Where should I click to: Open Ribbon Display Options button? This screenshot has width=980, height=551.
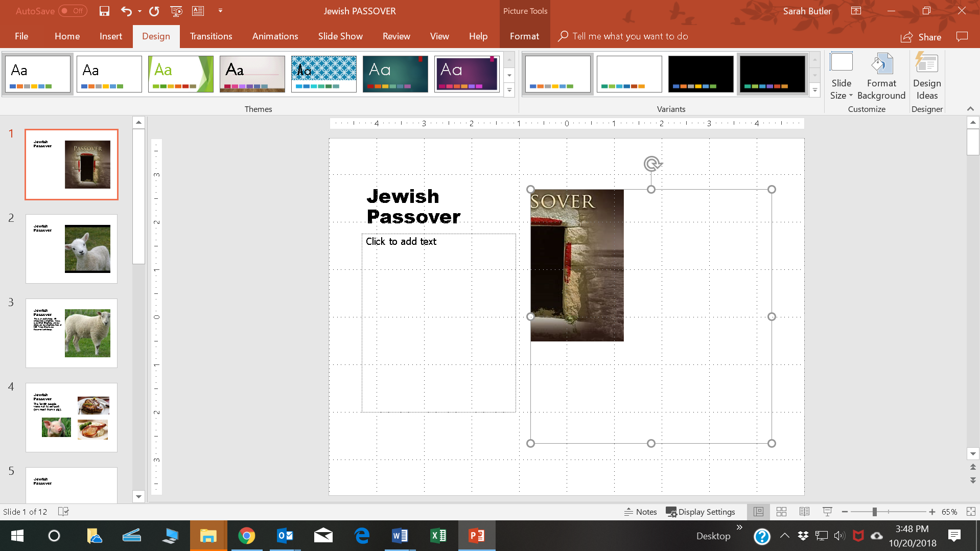point(856,11)
